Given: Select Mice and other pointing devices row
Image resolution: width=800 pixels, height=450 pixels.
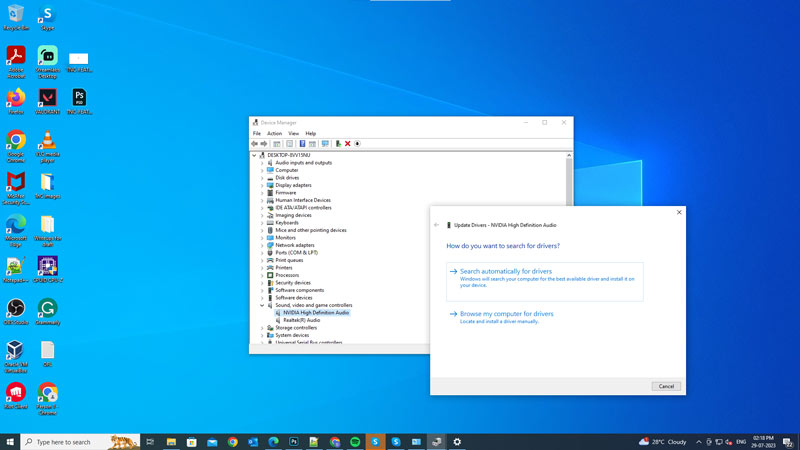Looking at the screenshot, I should [x=311, y=230].
